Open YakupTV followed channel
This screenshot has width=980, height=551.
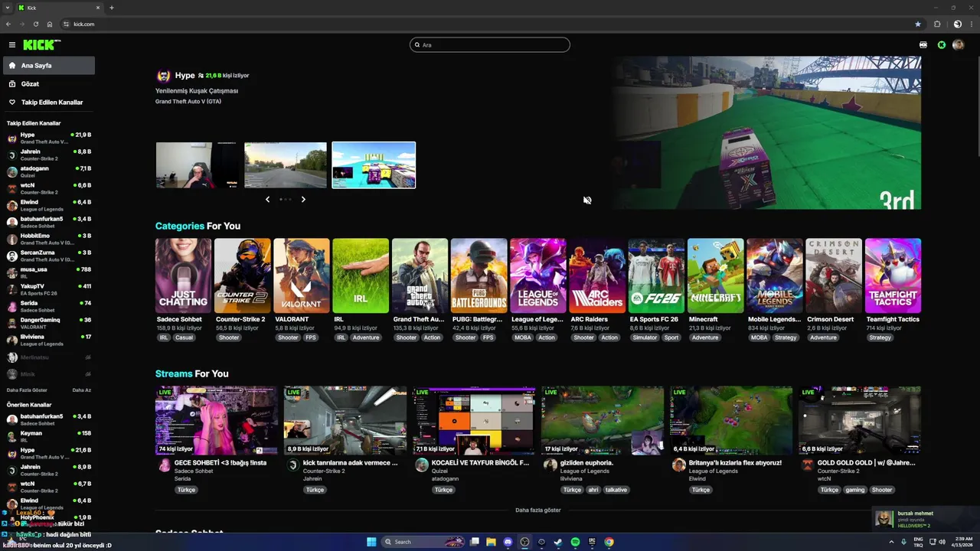49,289
